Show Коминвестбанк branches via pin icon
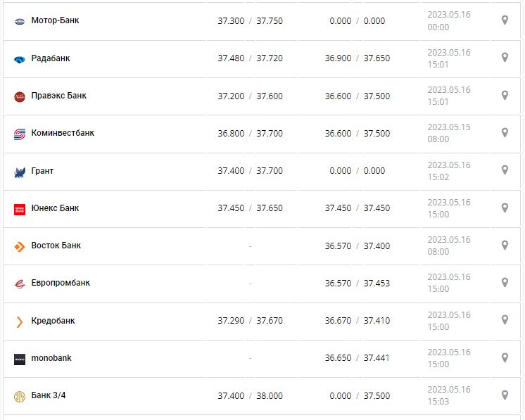525x420 pixels. [x=505, y=132]
